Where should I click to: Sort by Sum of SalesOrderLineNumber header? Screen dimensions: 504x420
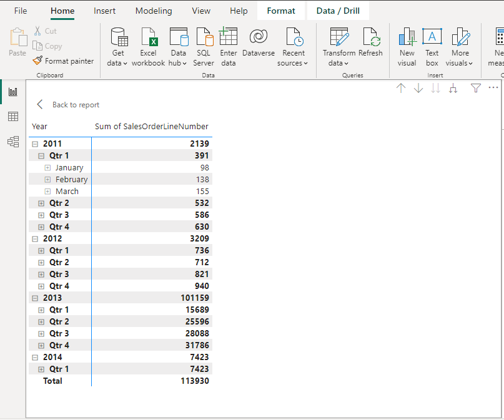151,127
